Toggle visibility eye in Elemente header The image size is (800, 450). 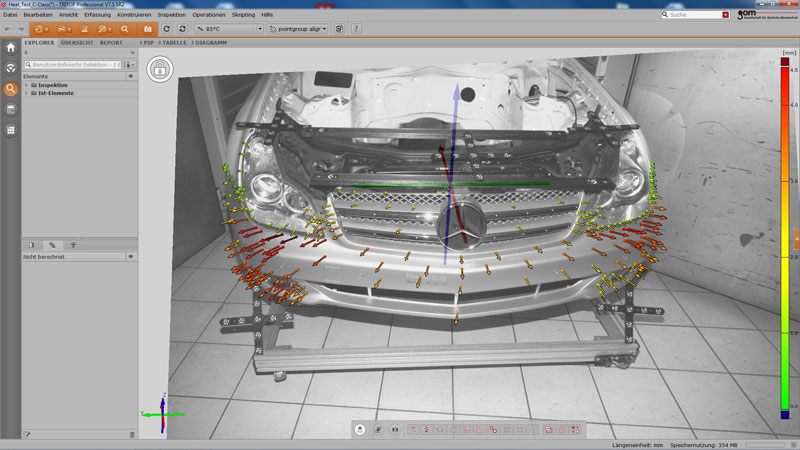131,75
